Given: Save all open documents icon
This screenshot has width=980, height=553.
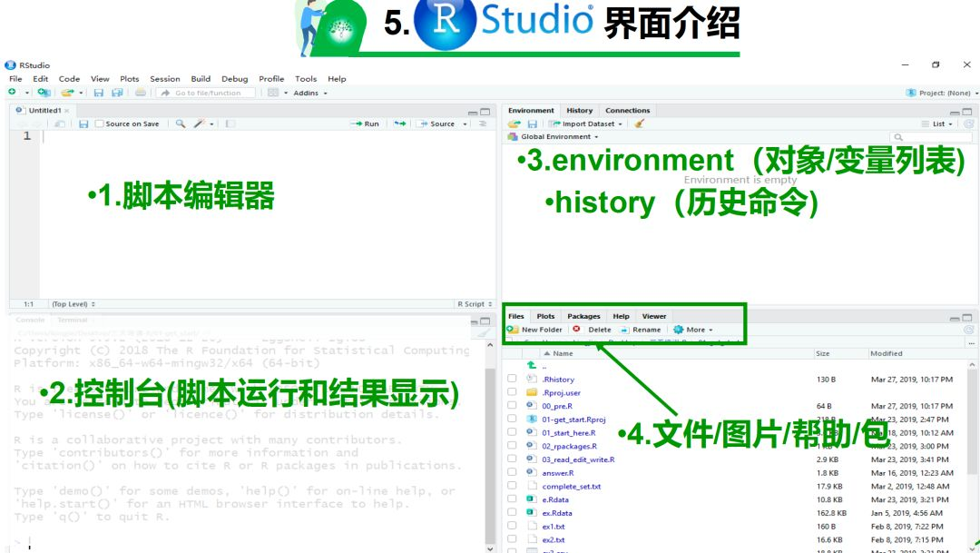Looking at the screenshot, I should click(117, 93).
